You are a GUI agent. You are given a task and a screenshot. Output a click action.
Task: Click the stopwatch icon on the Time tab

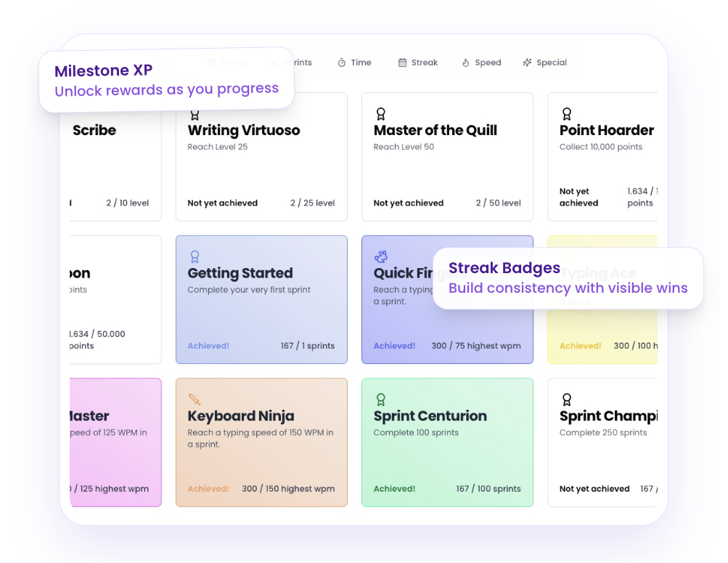(x=341, y=62)
